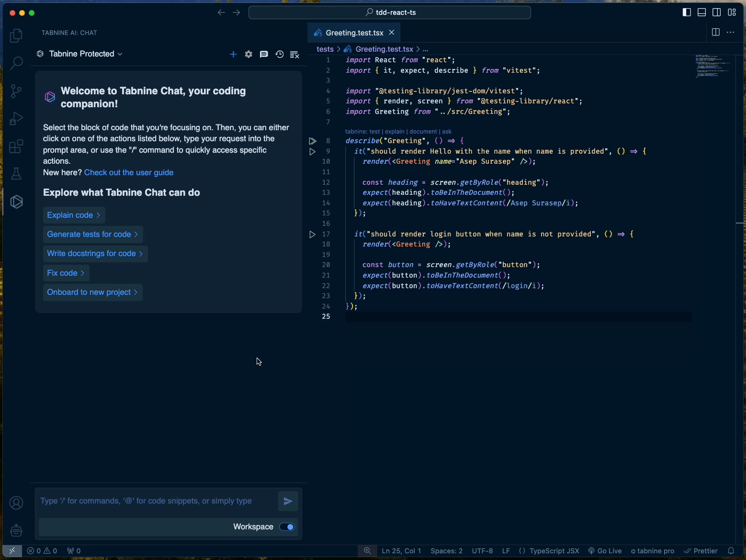Click the tests folder in breadcrumb
Viewport: 746px width, 560px height.
(325, 49)
